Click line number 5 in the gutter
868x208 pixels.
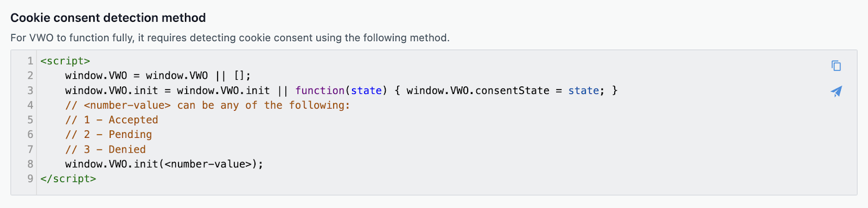pos(30,119)
